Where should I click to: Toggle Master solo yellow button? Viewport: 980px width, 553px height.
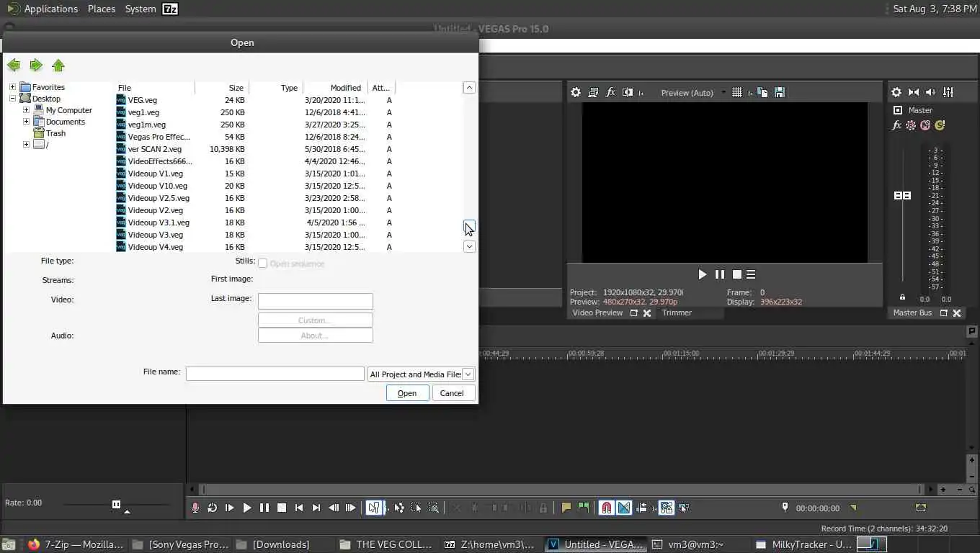[x=940, y=125]
